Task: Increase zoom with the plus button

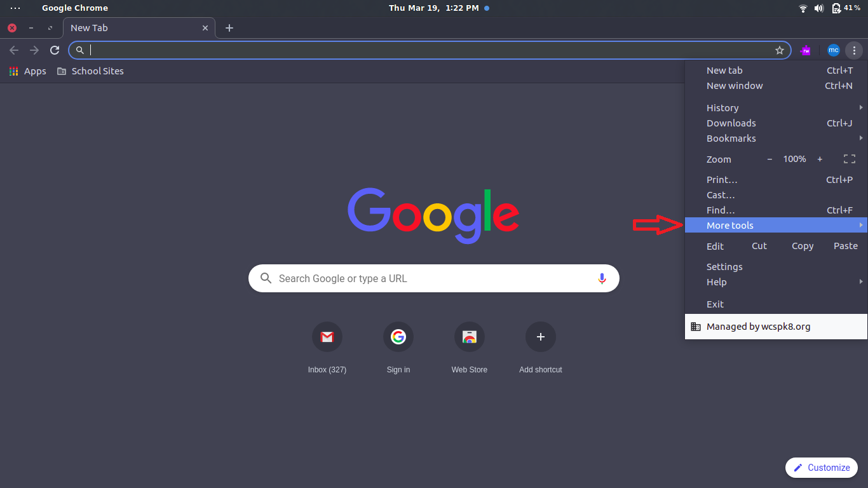Action: pyautogui.click(x=820, y=159)
